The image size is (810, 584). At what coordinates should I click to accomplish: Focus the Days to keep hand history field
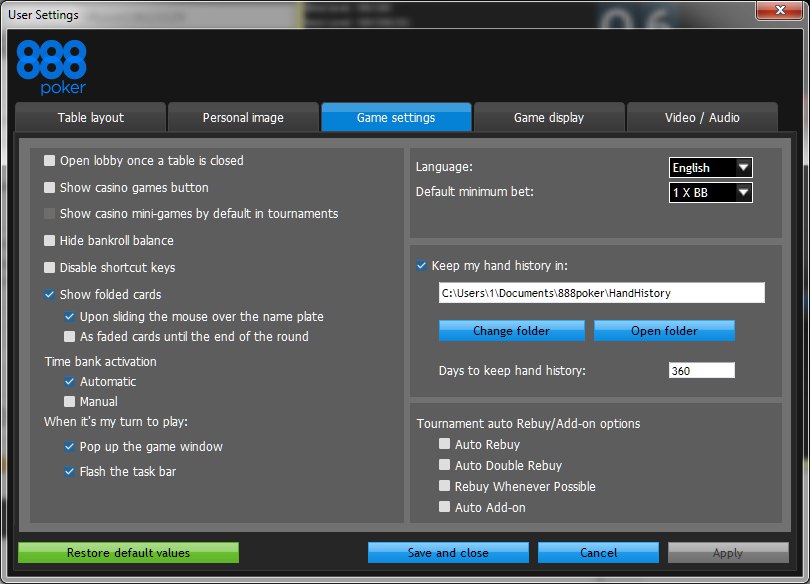pos(702,370)
